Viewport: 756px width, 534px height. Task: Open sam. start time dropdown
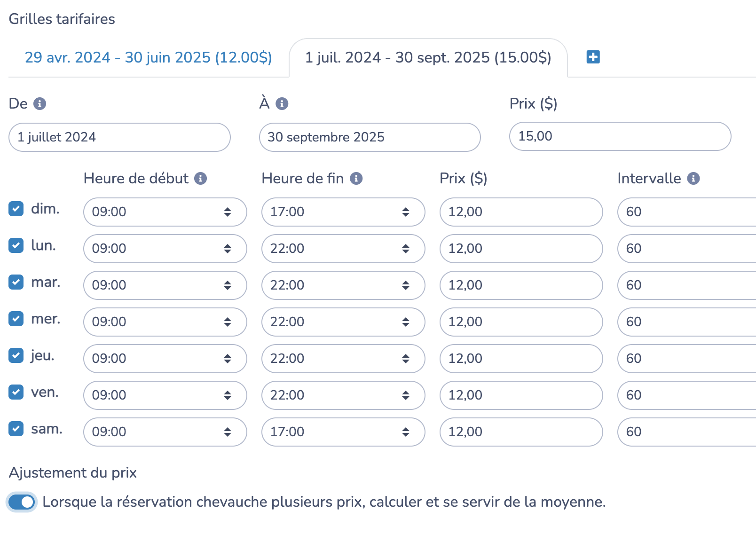coord(165,432)
